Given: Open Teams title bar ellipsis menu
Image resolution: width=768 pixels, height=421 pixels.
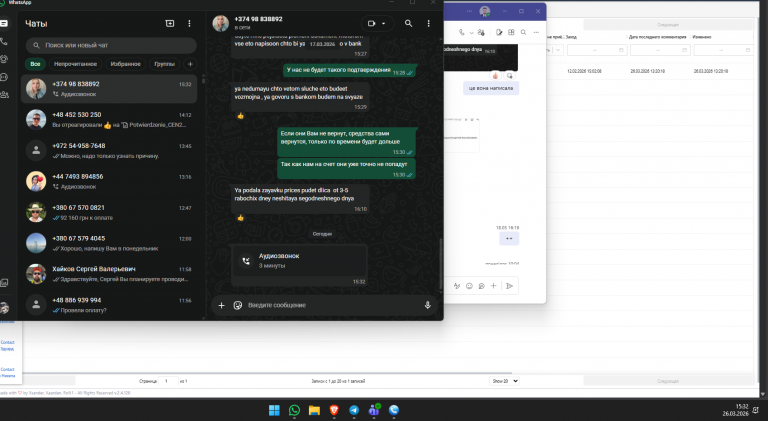Looking at the screenshot, I should tap(469, 11).
